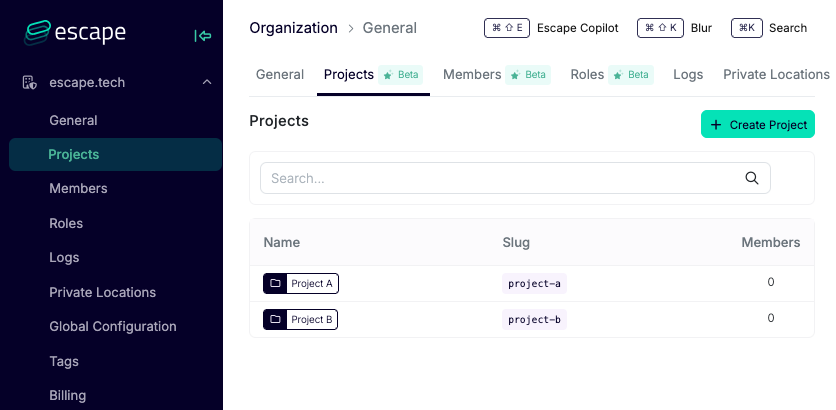Open Tags in the sidebar
This screenshot has width=836, height=410.
coord(64,361)
